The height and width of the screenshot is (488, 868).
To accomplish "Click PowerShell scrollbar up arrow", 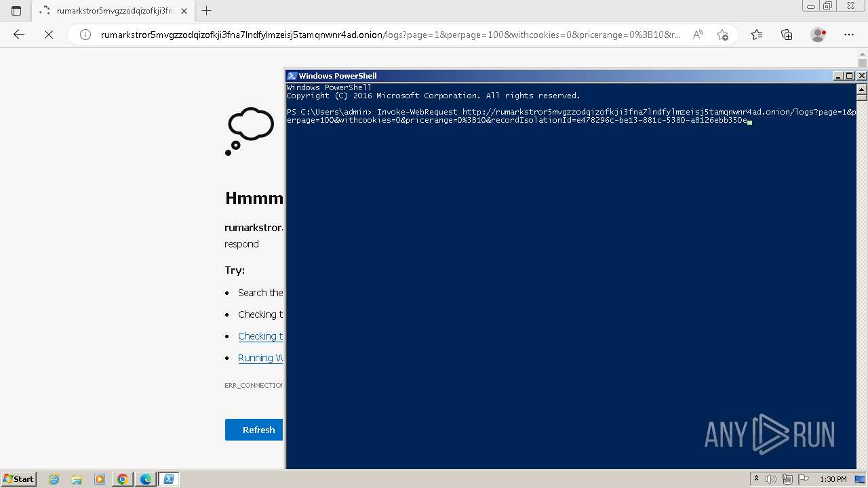I will point(862,89).
